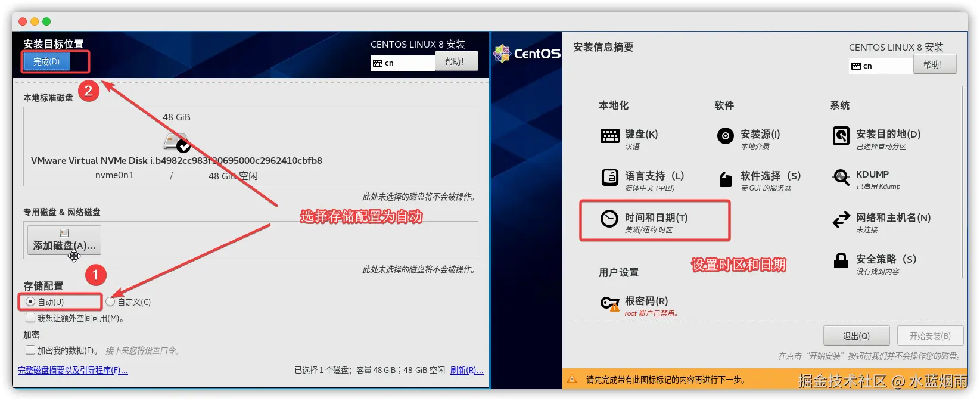Click the 开始安装(B) begin installation button
This screenshot has height=401, width=980.
929,335
